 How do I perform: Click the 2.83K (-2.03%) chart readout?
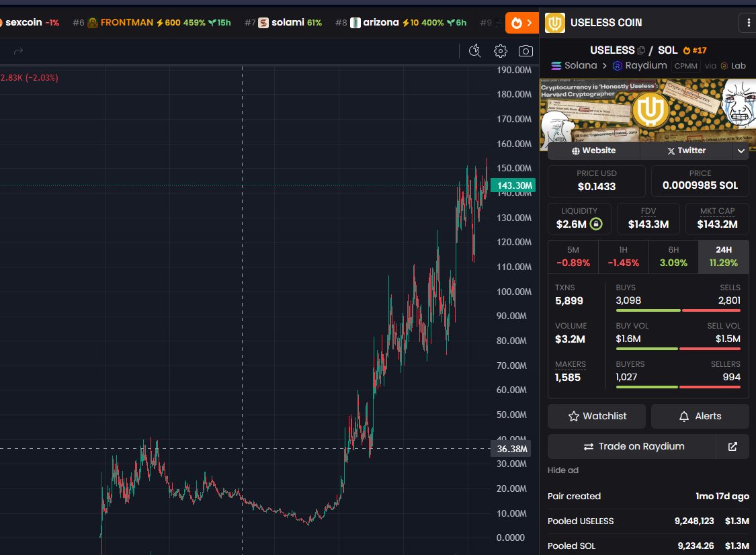(x=29, y=78)
